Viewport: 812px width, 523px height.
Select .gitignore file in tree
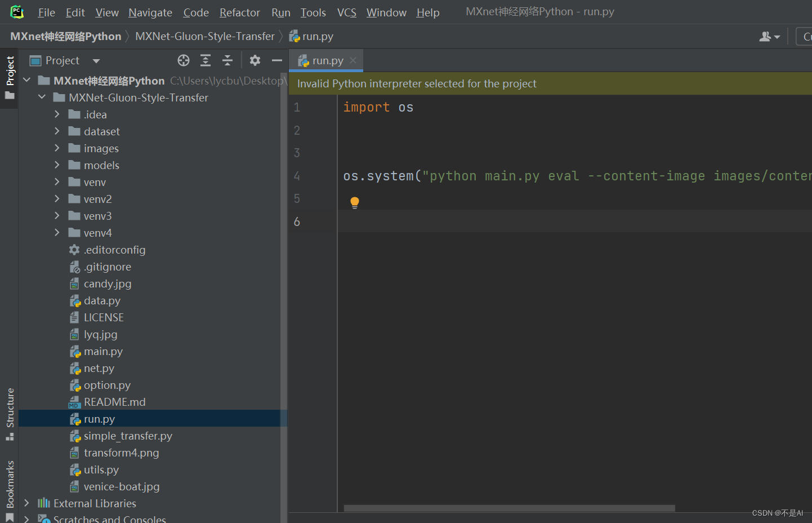[x=108, y=267]
